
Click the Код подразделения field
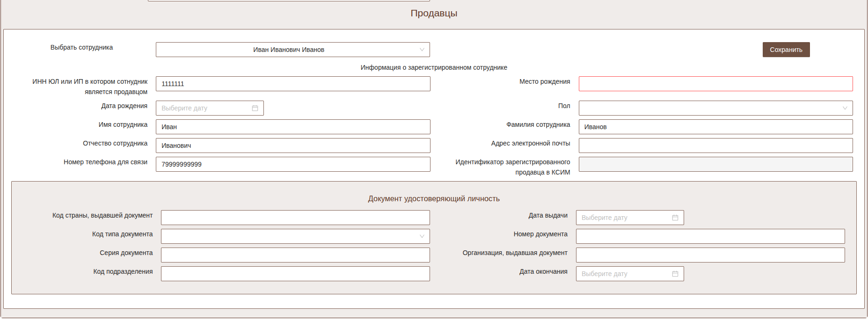tap(295, 274)
